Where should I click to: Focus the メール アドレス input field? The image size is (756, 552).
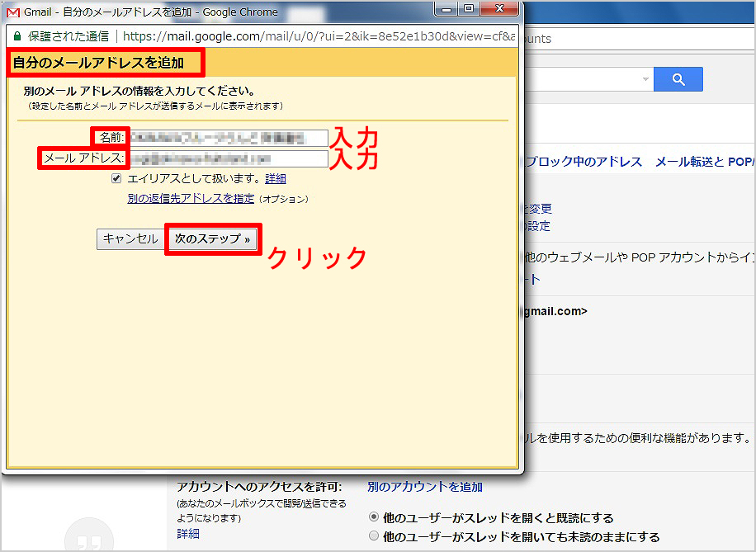click(228, 158)
